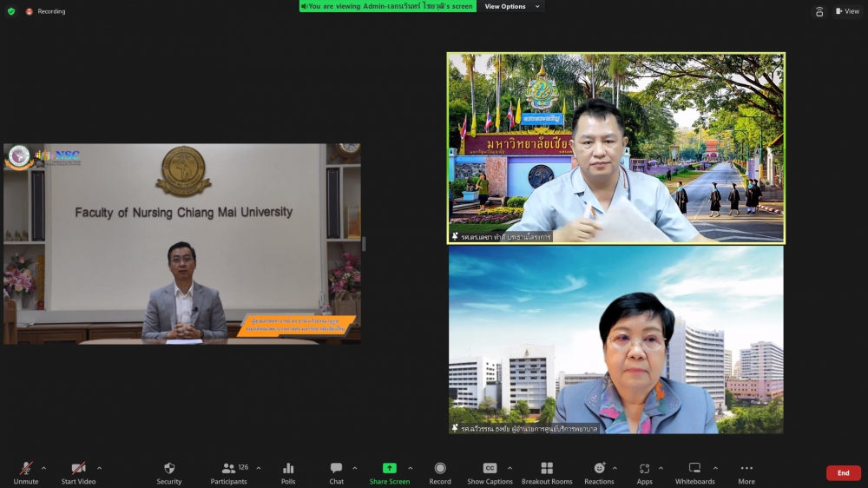
Task: Open the More menu
Action: [746, 468]
